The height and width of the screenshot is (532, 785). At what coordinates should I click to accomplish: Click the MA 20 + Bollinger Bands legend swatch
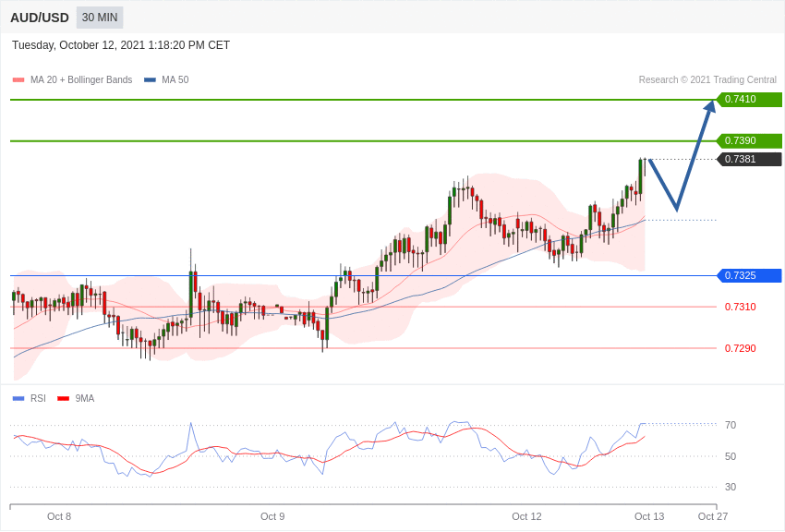[18, 79]
